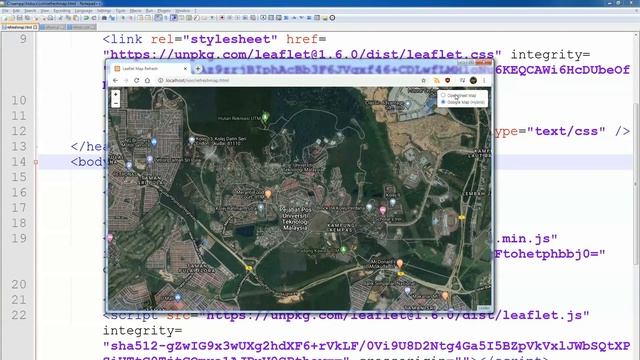
Task: Open the Edit menu
Action: [x=16, y=11]
